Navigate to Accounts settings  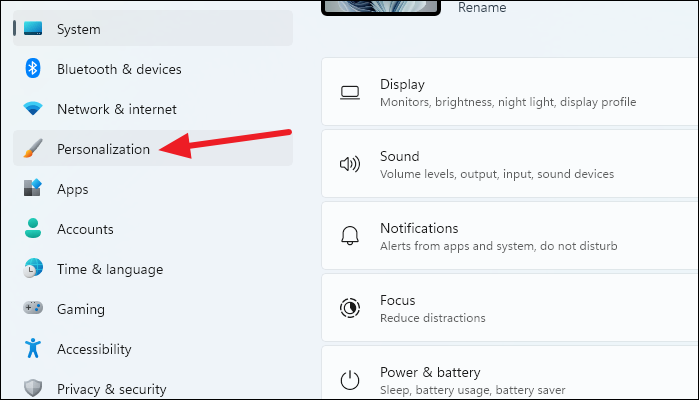153,229
